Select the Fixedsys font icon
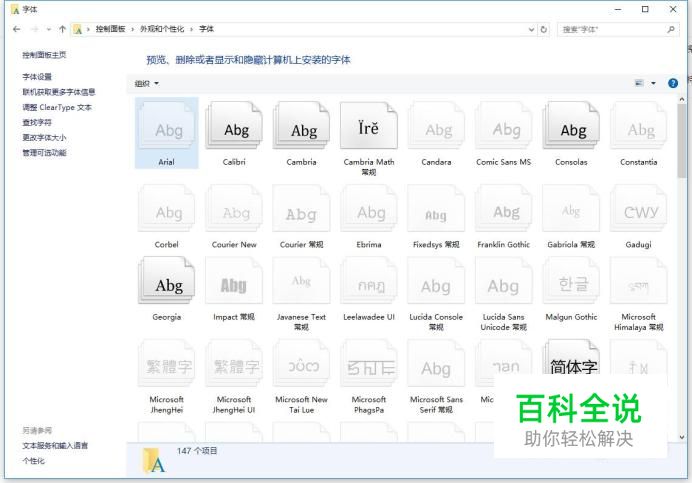Viewport: 692px width, 483px height. [x=436, y=208]
